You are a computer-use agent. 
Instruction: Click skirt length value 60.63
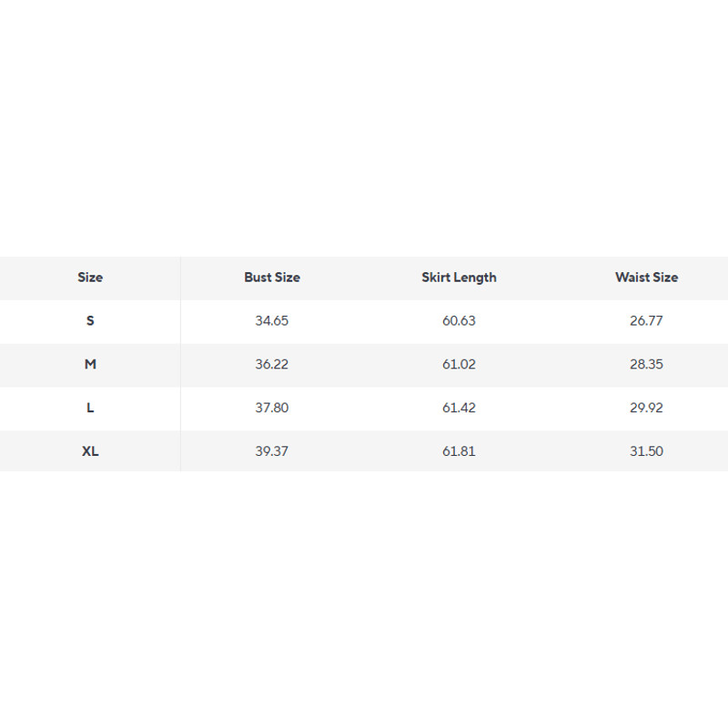(x=459, y=321)
